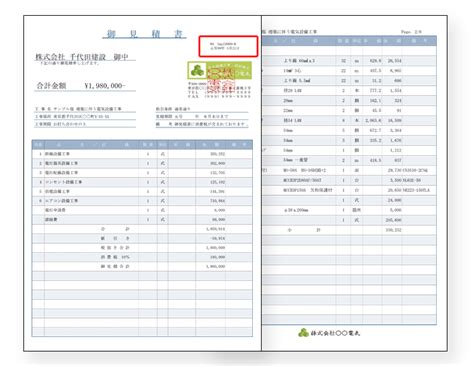Select the コンセント設備工事 table row
Image resolution: width=474 pixels, height=366 pixels.
point(142,182)
